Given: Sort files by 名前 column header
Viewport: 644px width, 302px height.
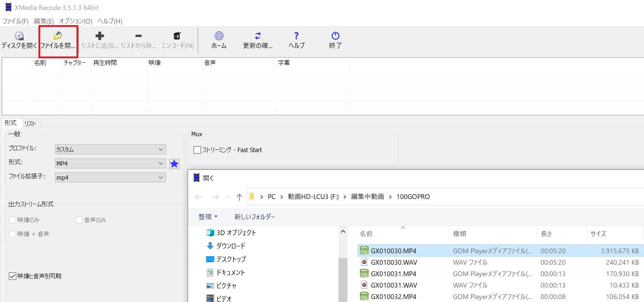Looking at the screenshot, I should (403, 234).
